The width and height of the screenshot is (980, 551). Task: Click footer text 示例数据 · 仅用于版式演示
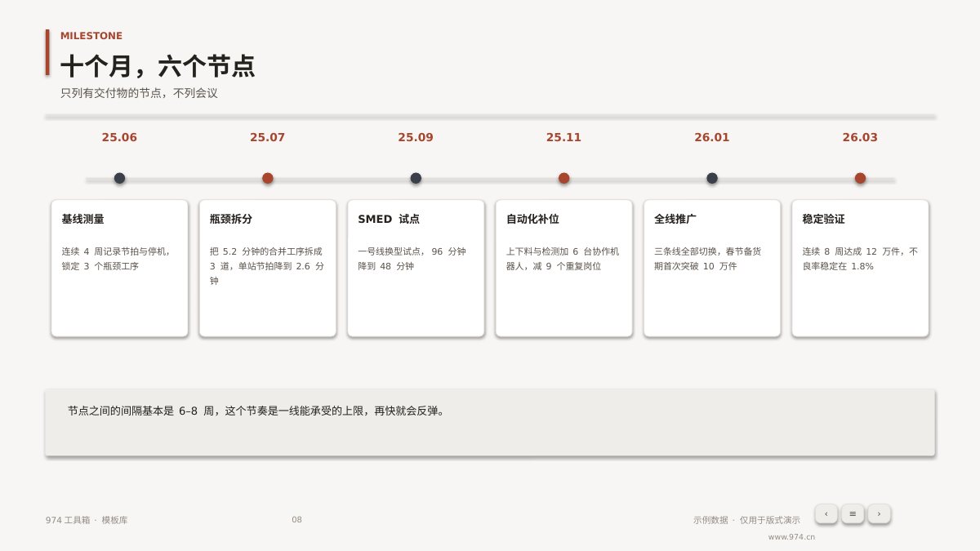(746, 520)
